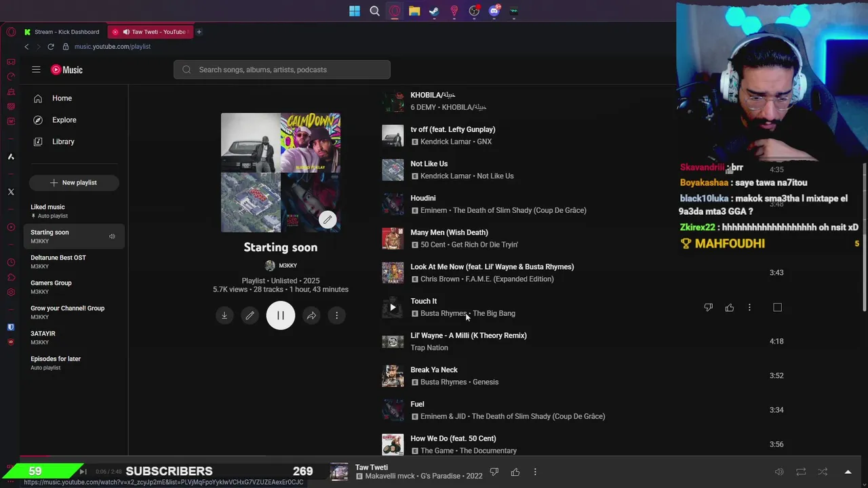Open 3ATAYIR playlist in sidebar
Viewport: 868px width, 488px height.
tap(74, 338)
